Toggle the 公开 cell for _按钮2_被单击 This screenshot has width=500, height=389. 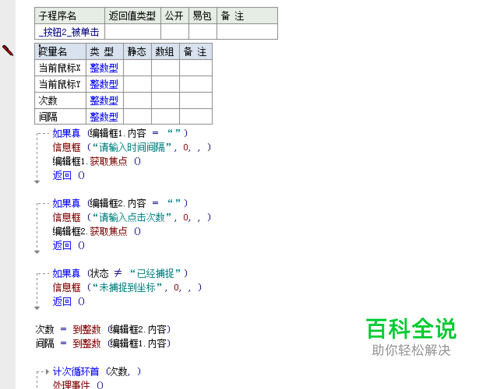(x=175, y=32)
